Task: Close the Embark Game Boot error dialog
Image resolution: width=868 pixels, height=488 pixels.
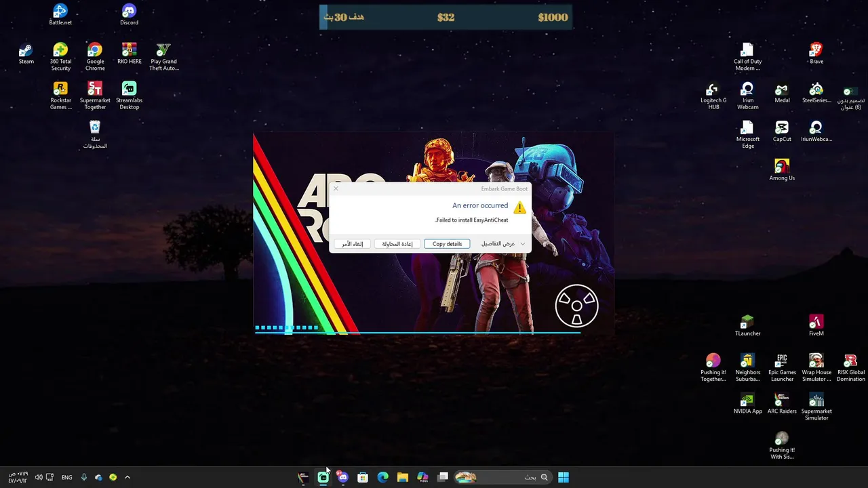Action: [x=336, y=188]
